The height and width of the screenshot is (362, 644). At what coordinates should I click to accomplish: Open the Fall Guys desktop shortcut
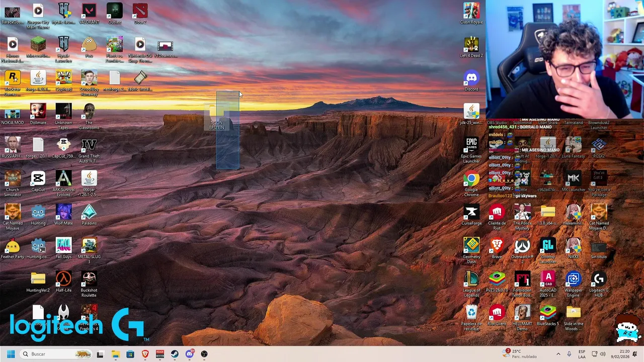tap(63, 248)
